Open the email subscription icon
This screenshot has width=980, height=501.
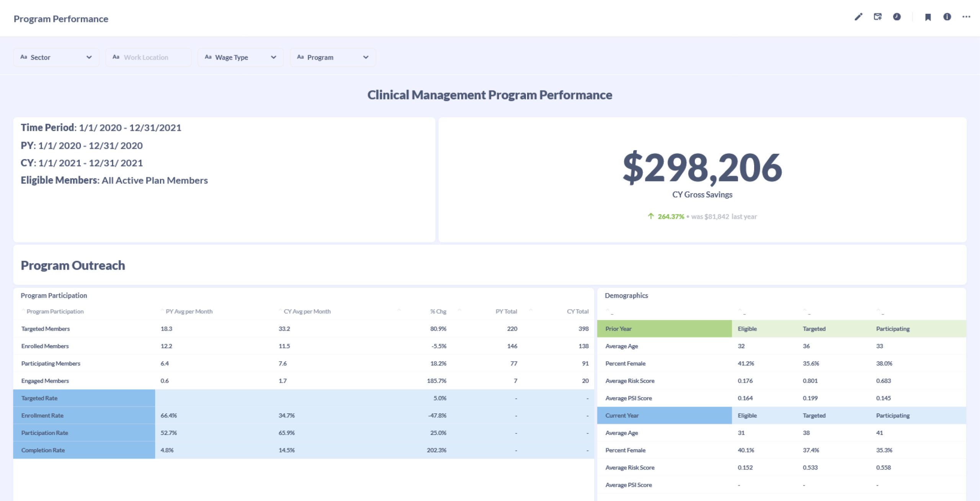(x=878, y=17)
